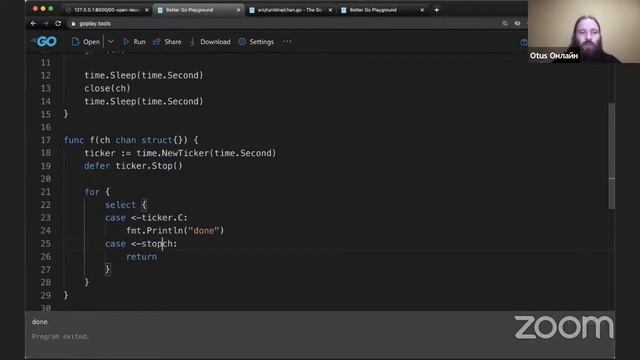Click the Program exited message

(x=60, y=336)
